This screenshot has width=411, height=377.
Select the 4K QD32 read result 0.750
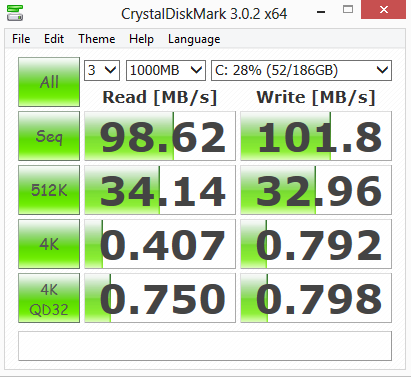coord(160,298)
